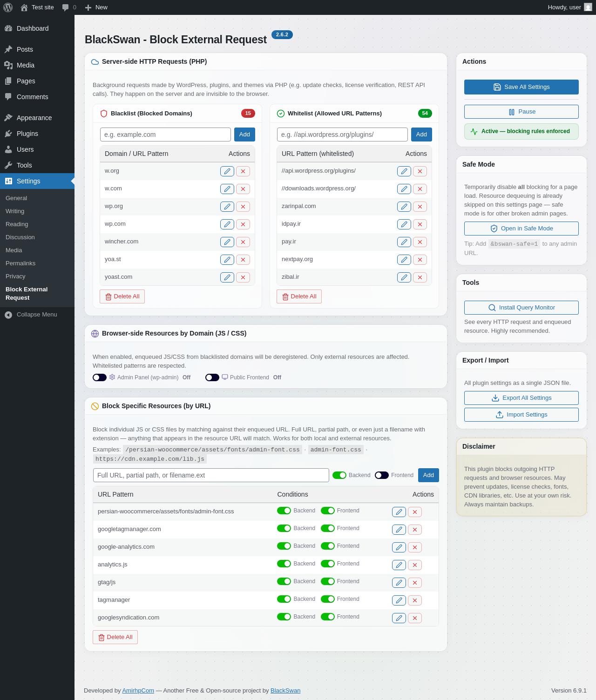
Task: Remove the w.com blacklist entry
Action: [x=243, y=189]
